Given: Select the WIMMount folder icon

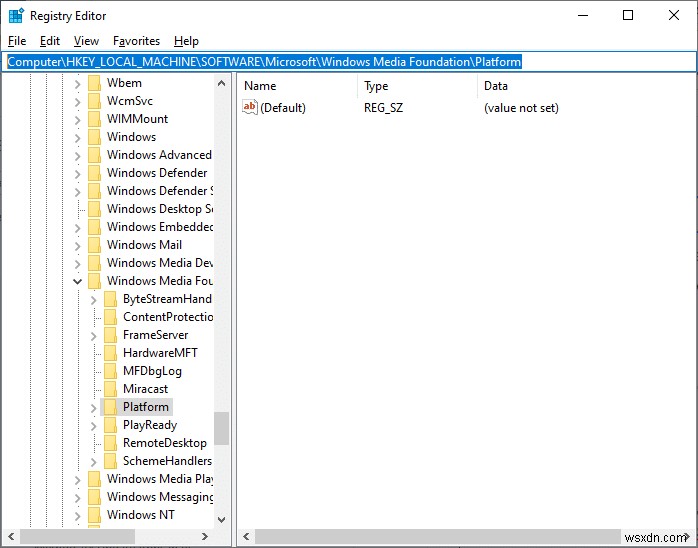Looking at the screenshot, I should tap(94, 119).
